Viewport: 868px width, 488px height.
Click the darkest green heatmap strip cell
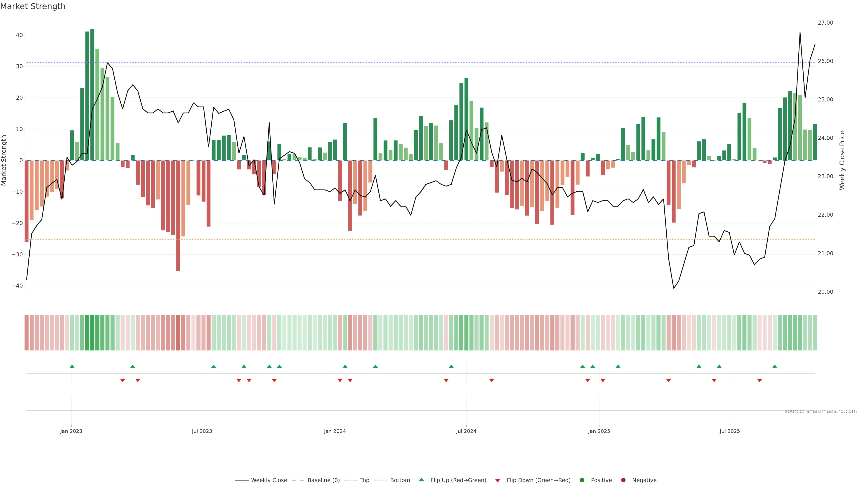pos(92,333)
